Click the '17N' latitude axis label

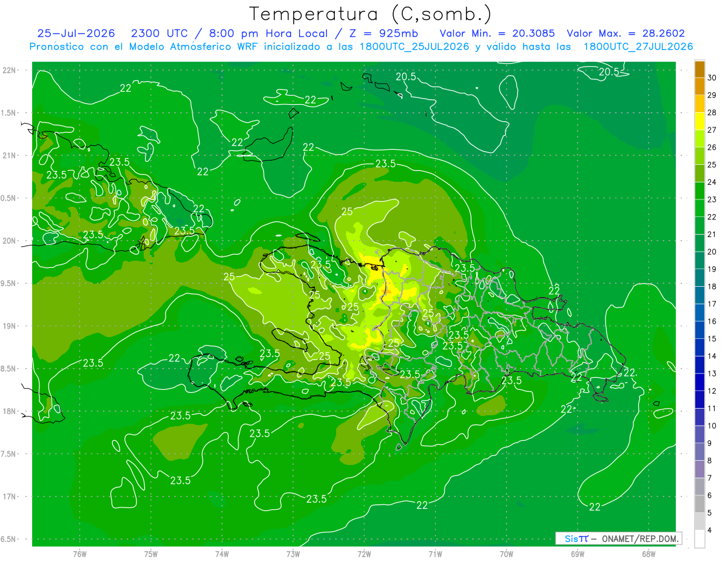[x=10, y=497]
